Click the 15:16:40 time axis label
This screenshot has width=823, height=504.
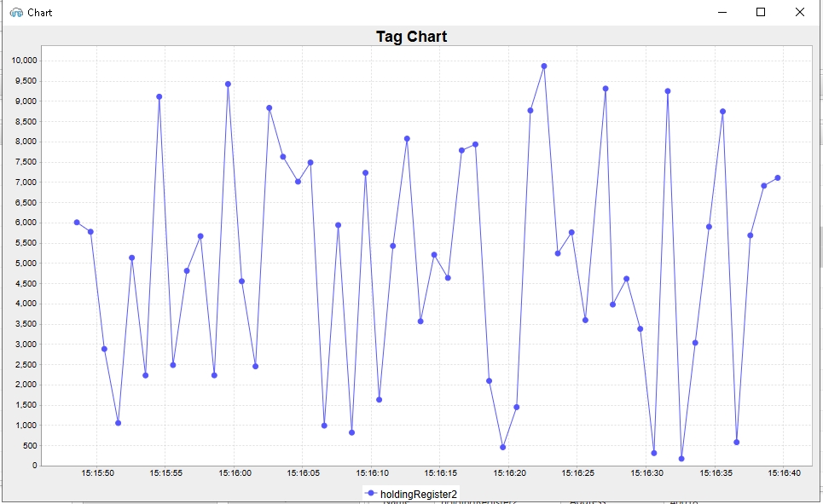tap(784, 472)
